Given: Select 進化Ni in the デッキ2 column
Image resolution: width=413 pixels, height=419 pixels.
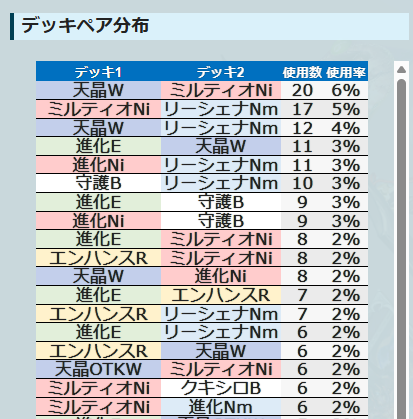Looking at the screenshot, I should click(x=221, y=276).
